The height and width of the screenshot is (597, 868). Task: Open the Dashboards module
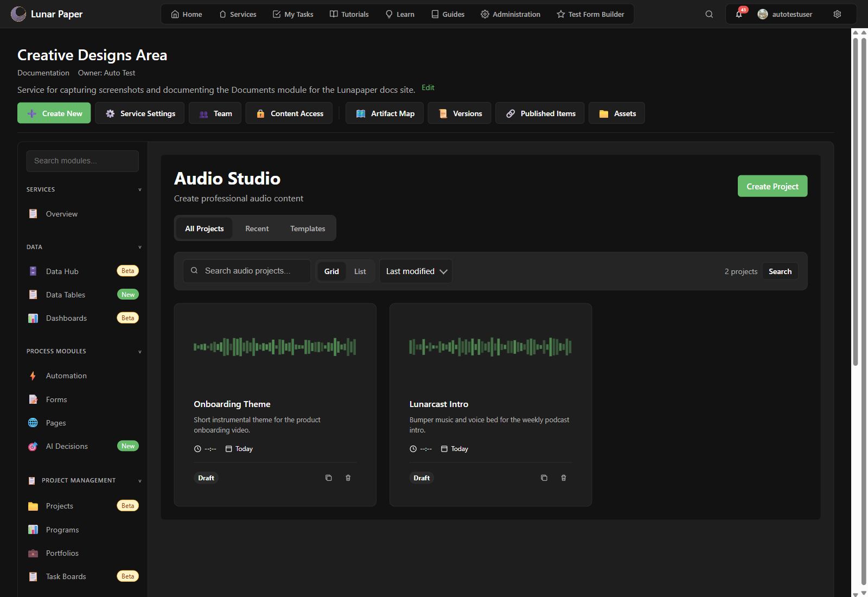[82, 318]
